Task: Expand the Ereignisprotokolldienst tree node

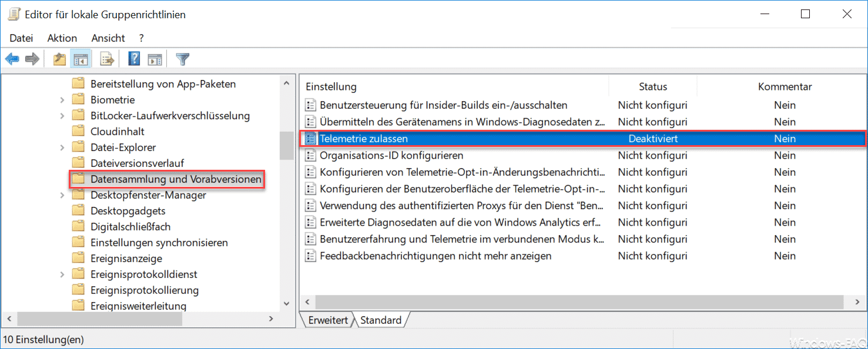Action: point(62,274)
